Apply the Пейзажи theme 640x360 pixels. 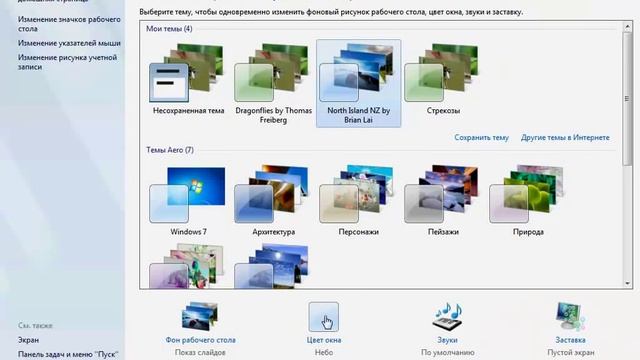(443, 200)
